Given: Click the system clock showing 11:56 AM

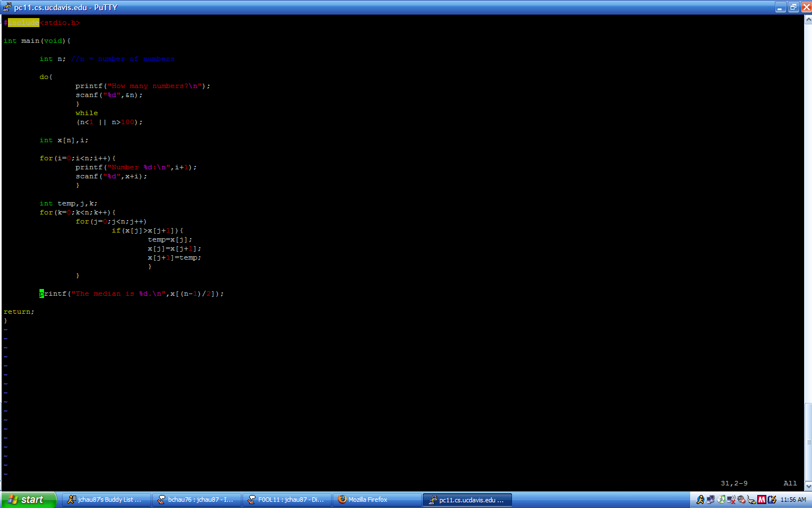Looking at the screenshot, I should [x=793, y=500].
